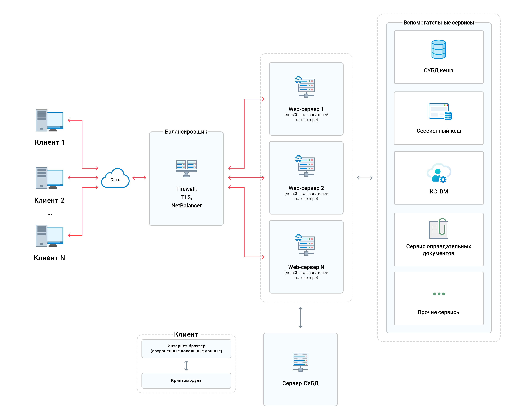Select the Сессионный кеш label
The width and height of the screenshot is (526, 420).
[439, 131]
